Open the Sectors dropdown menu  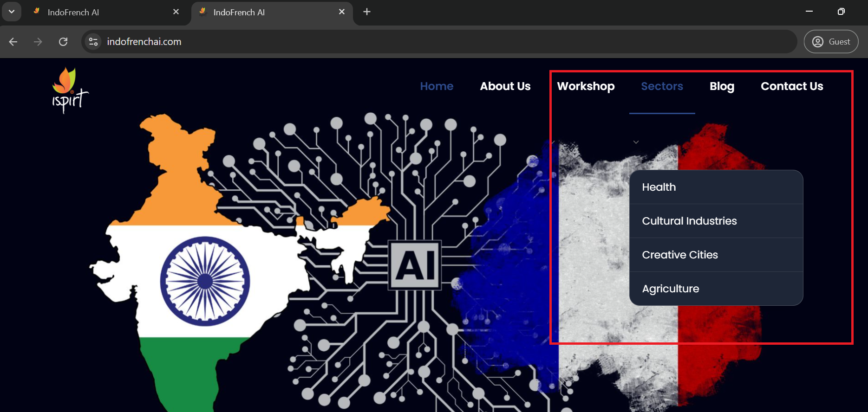[x=662, y=86]
